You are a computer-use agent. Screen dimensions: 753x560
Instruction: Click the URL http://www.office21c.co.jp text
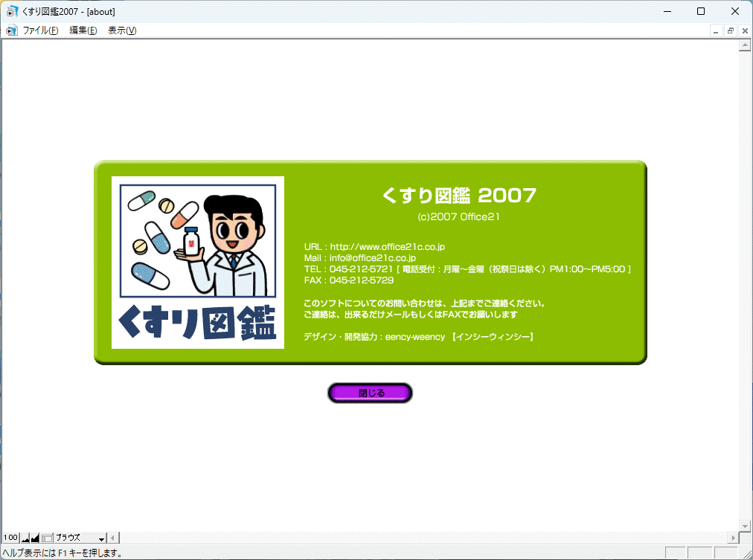(374, 247)
